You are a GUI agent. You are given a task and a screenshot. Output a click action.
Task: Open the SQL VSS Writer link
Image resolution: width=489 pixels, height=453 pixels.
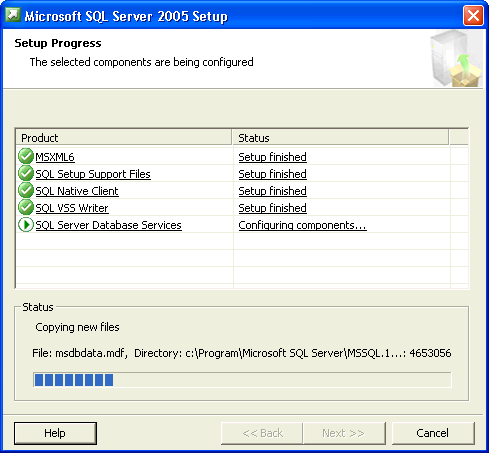(72, 208)
